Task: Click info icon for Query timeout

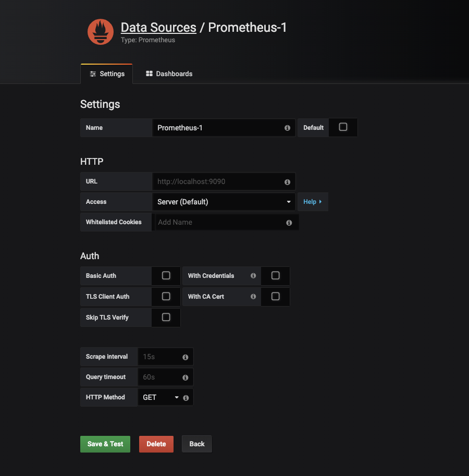Action: [x=186, y=377]
